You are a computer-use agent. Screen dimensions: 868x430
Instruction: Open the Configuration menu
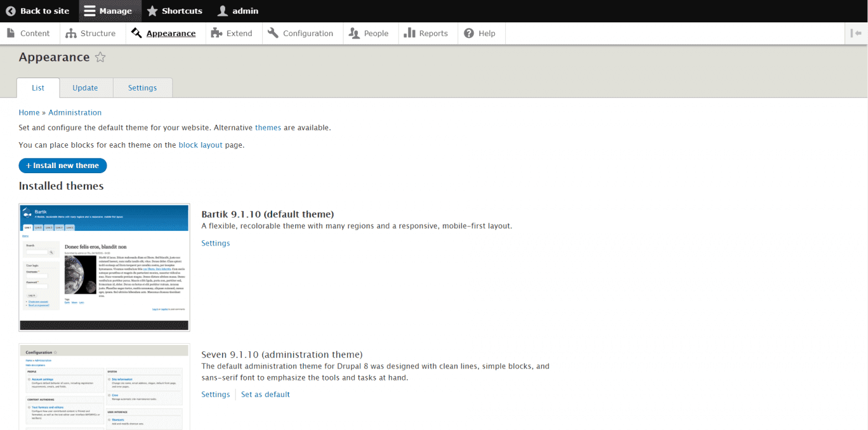pyautogui.click(x=301, y=34)
